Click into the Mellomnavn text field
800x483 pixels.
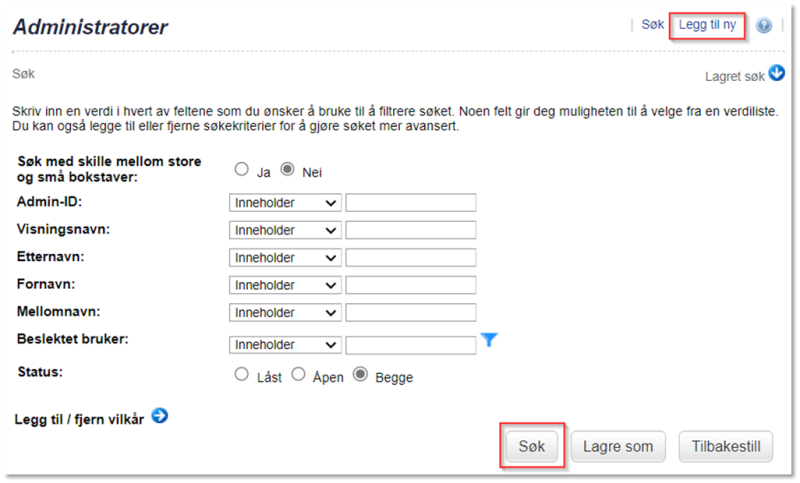click(411, 313)
